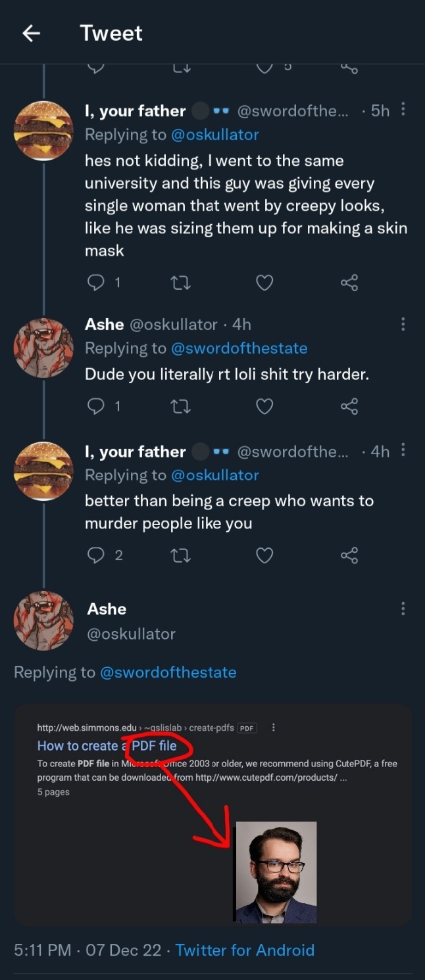Screen dimensions: 425x980
Task: Like the "Dude you literally" tweet
Action: [x=264, y=406]
